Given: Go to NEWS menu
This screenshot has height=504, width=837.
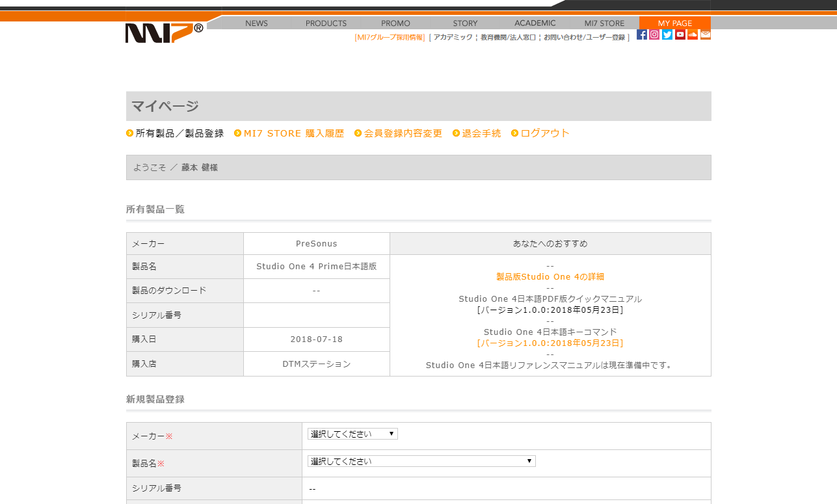Looking at the screenshot, I should (x=257, y=23).
